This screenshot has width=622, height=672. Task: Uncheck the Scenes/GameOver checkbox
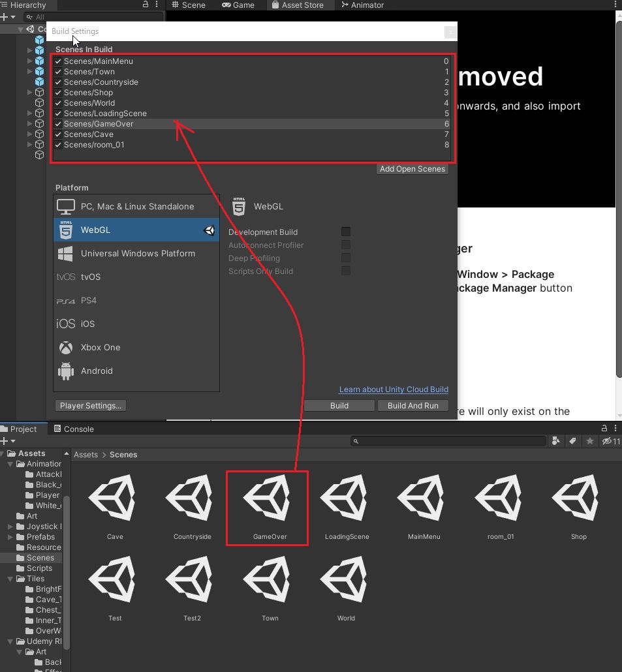pos(58,124)
